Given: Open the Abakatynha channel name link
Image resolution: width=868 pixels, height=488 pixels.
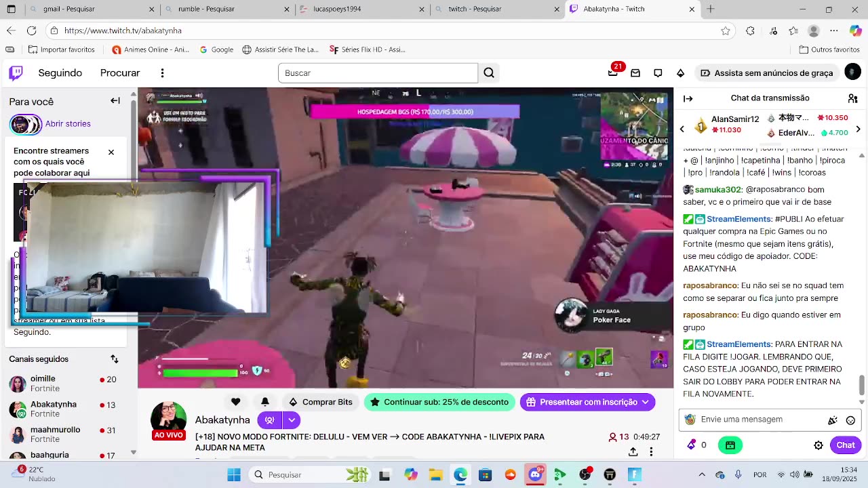Looking at the screenshot, I should pyautogui.click(x=222, y=420).
